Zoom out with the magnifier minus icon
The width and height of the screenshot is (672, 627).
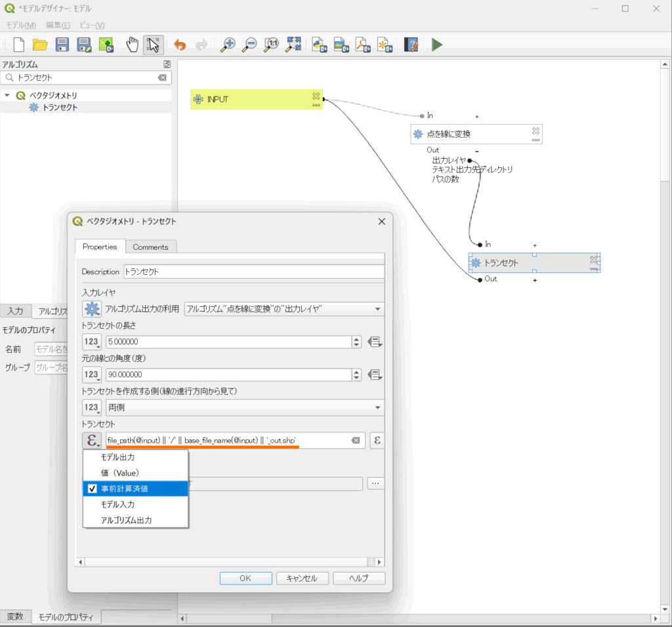point(249,45)
